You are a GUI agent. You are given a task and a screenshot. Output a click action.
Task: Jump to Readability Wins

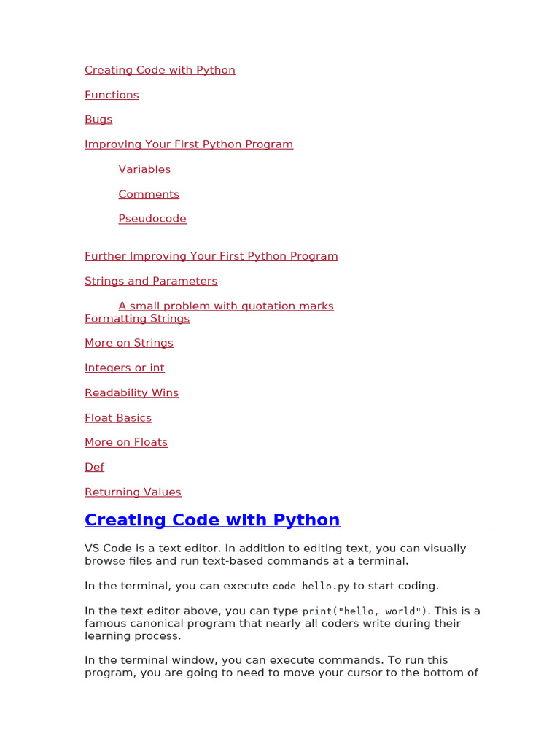pyautogui.click(x=131, y=392)
